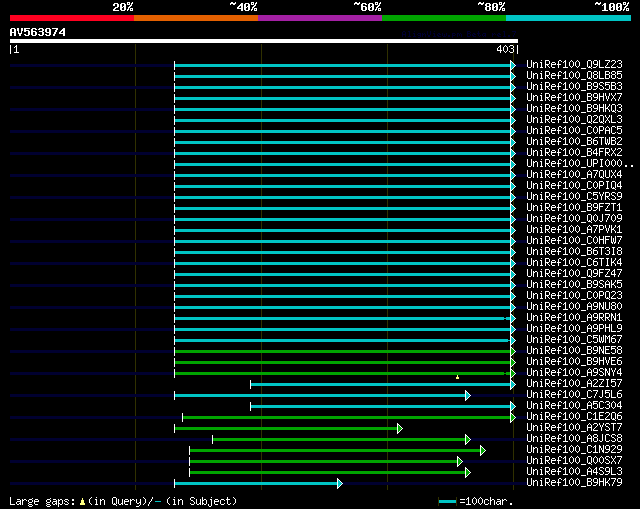Screen dimensions: 640x509
Task: Select the UniRef100_Q9FZ47 label
Action: click(x=574, y=274)
